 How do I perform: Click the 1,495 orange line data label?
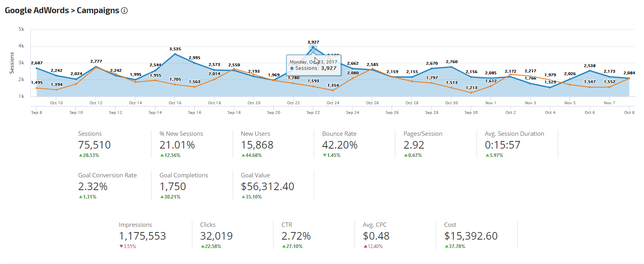37,83
